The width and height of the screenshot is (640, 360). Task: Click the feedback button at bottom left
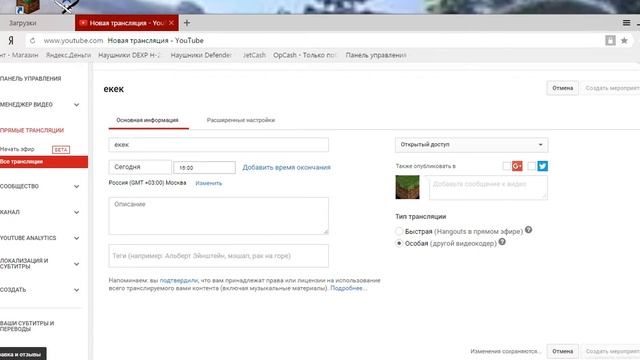coord(23,354)
